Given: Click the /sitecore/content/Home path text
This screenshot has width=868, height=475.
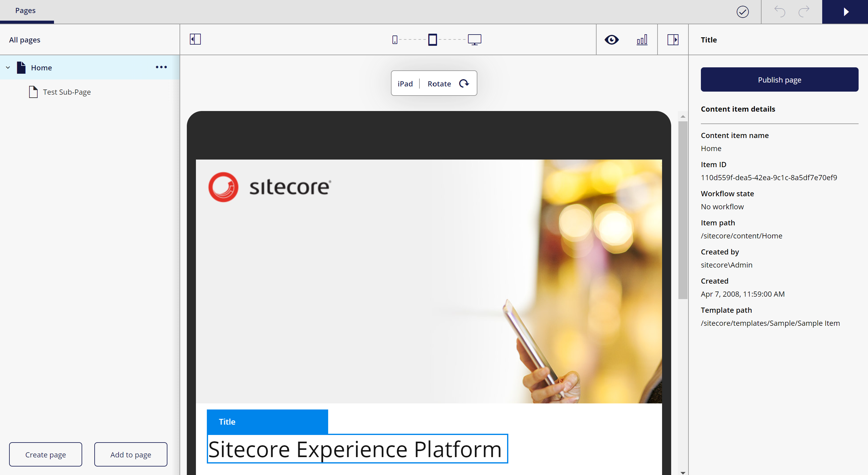Looking at the screenshot, I should click(x=741, y=236).
